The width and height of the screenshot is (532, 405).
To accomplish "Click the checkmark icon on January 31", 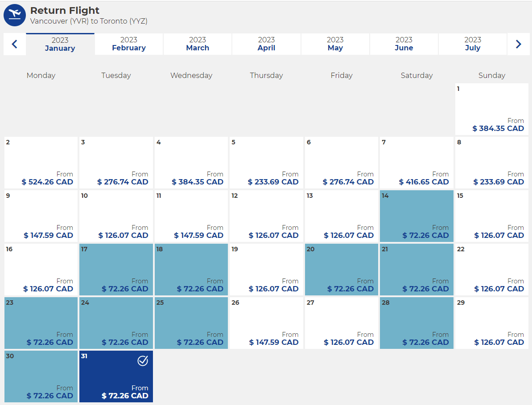I will pyautogui.click(x=143, y=361).
